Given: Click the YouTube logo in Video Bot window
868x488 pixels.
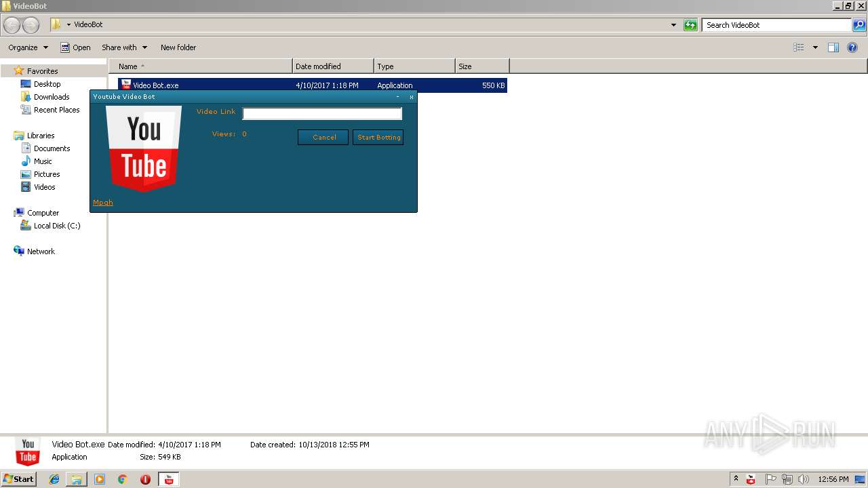Looking at the screenshot, I should click(x=144, y=148).
